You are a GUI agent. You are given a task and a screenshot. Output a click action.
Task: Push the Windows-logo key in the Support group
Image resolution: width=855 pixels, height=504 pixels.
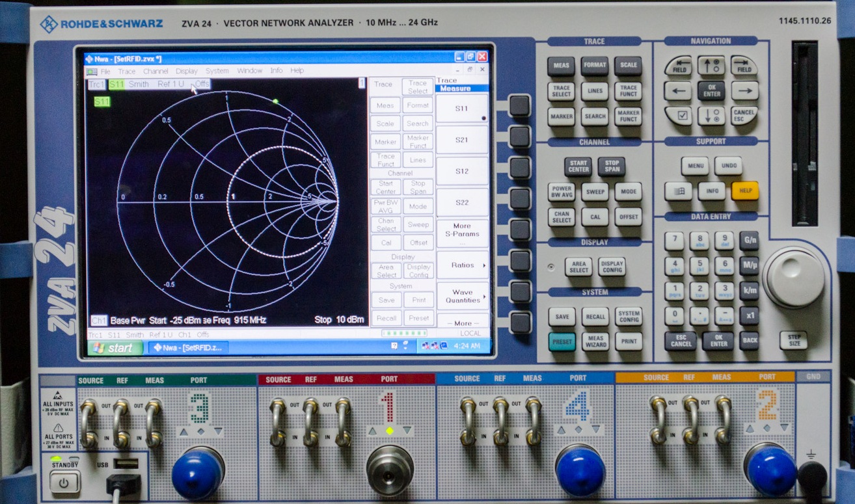tap(678, 191)
